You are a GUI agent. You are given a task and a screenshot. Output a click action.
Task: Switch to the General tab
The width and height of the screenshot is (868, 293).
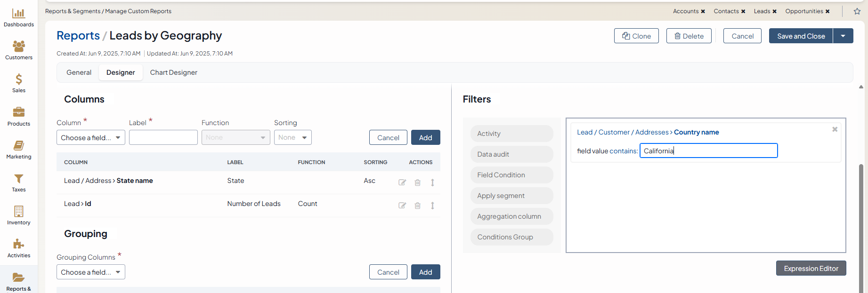coord(79,72)
